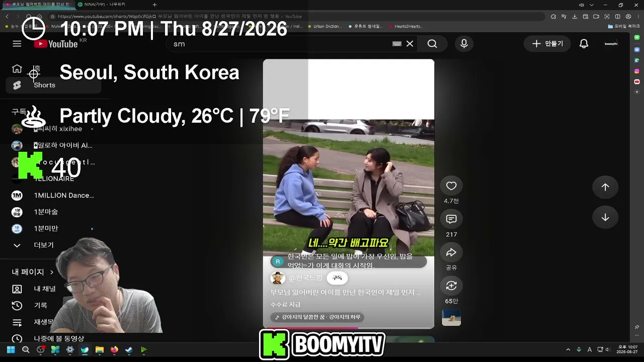644x362 pixels.
Task: Open the 유튜브 bookmark in bookmarks bar
Action: [x=365, y=26]
